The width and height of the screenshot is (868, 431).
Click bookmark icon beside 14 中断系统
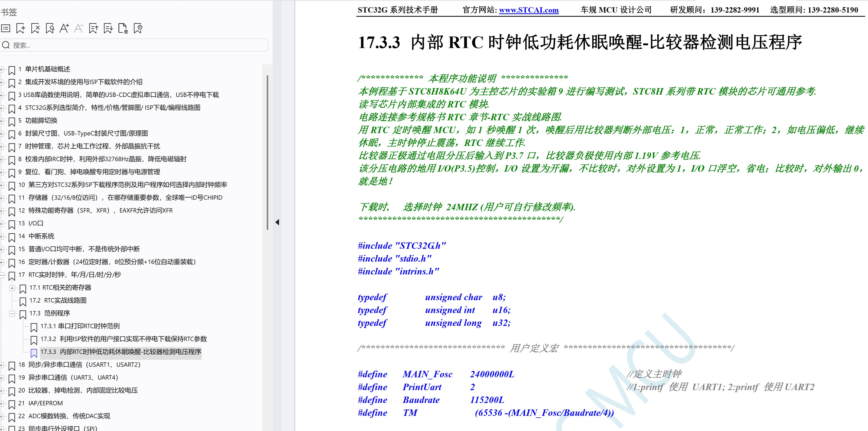(x=12, y=237)
